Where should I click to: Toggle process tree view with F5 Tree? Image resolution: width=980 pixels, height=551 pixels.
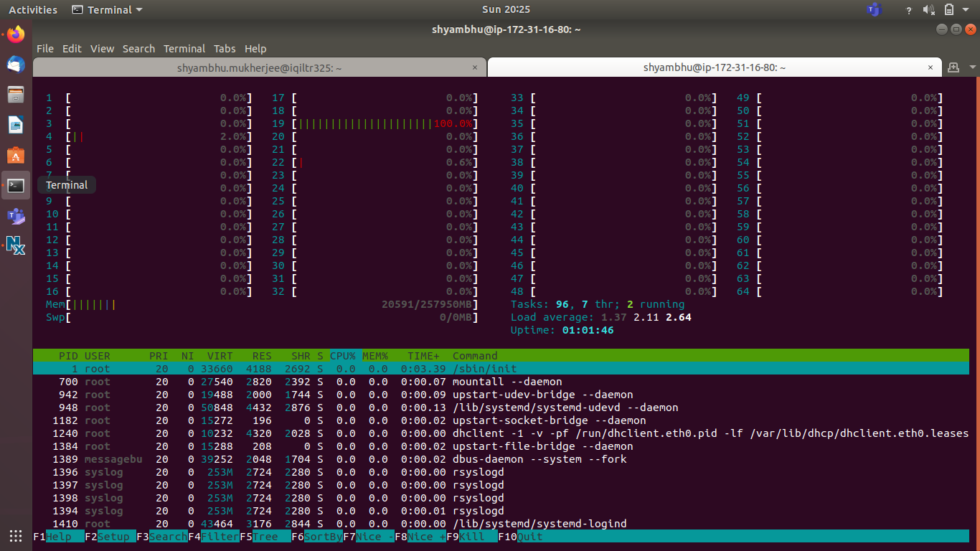(267, 536)
